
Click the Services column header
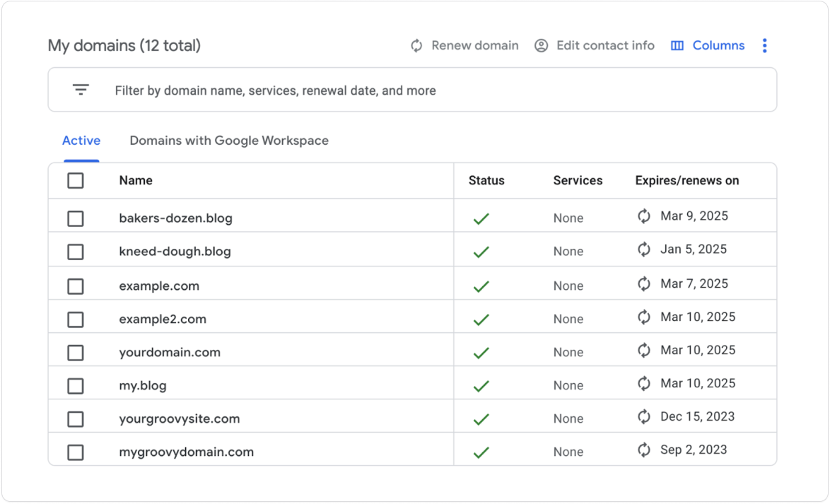pos(578,180)
